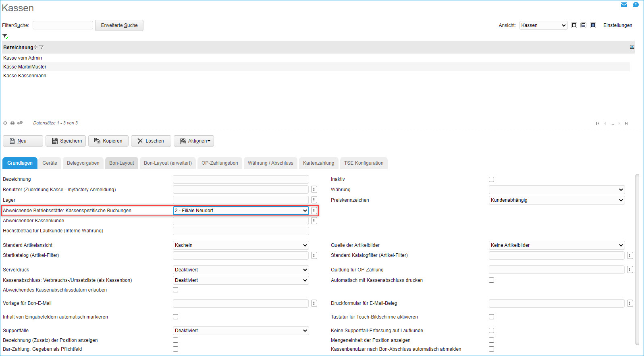Toggle Bezeichnung (Zusatz) der Position anzeigen
Screen dimensions: 644x356
click(x=175, y=340)
